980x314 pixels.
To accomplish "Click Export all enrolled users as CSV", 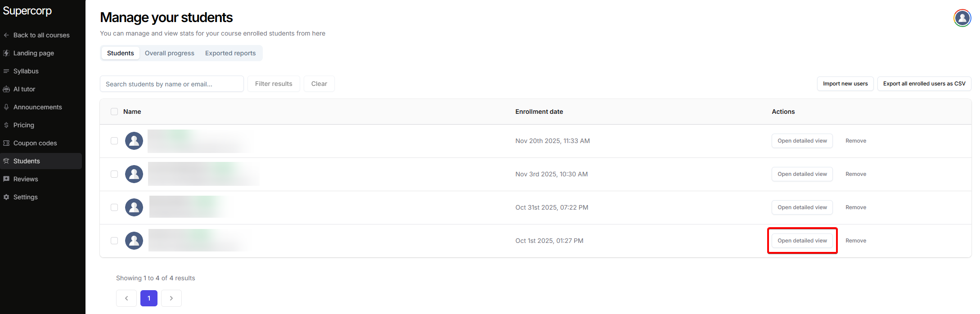I will pos(924,84).
